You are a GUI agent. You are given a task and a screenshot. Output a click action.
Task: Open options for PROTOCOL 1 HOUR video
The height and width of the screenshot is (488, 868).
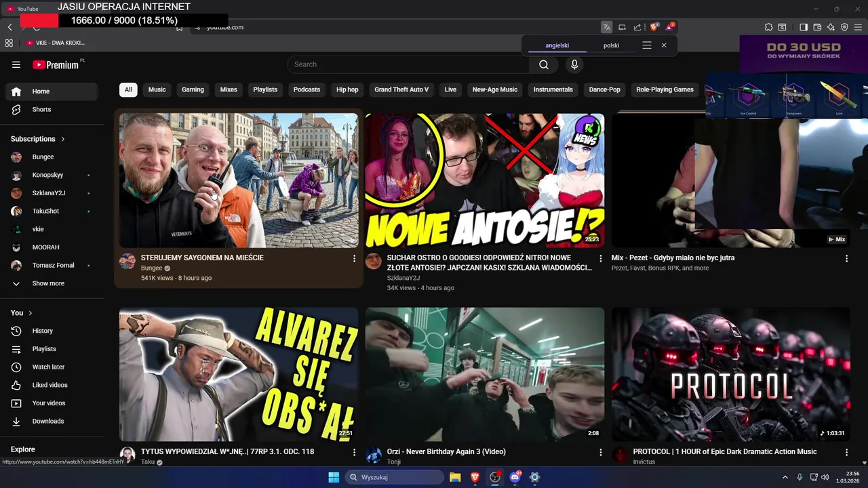coord(846,452)
